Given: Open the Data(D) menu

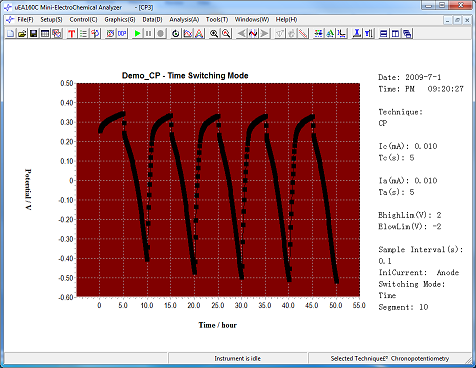Looking at the screenshot, I should pyautogui.click(x=152, y=20).
